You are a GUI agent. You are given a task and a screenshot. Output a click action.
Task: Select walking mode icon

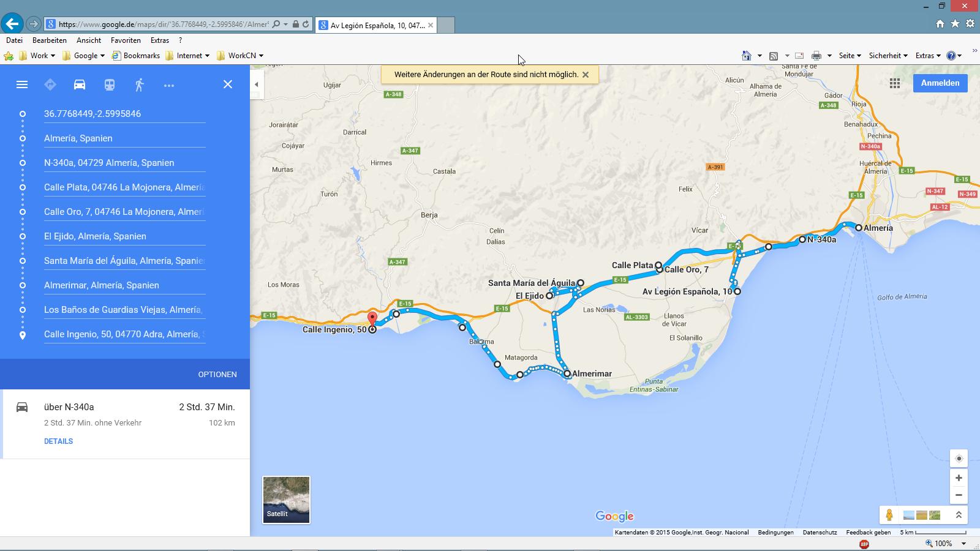[x=140, y=84]
